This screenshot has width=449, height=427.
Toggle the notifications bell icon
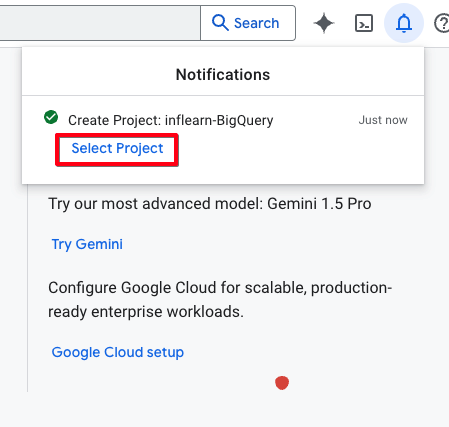coord(404,23)
